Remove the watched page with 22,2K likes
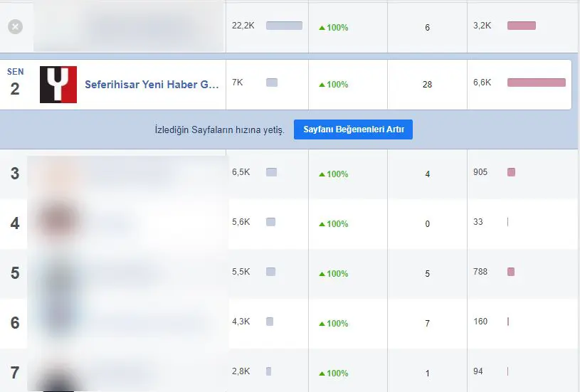Image resolution: width=580 pixels, height=392 pixels. [15, 26]
